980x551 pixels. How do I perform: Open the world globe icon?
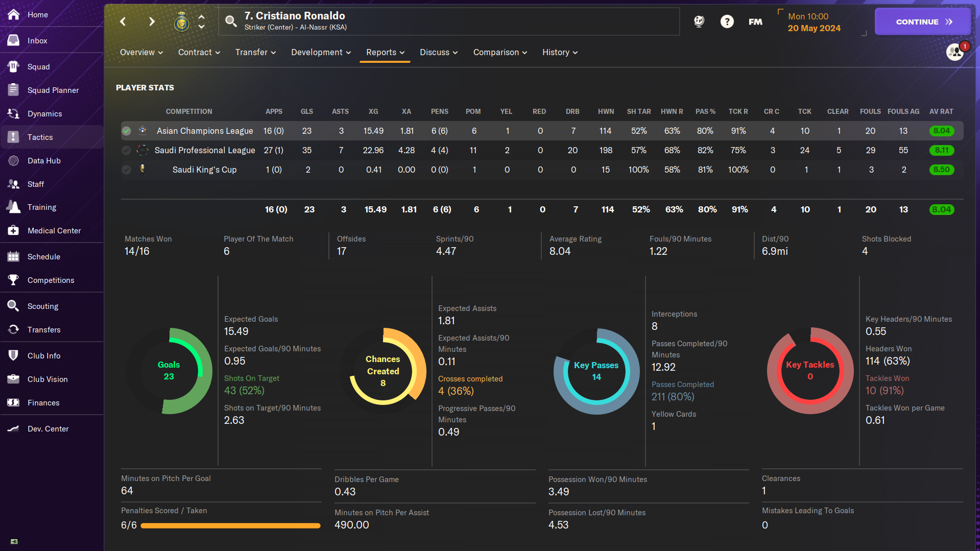coord(699,21)
